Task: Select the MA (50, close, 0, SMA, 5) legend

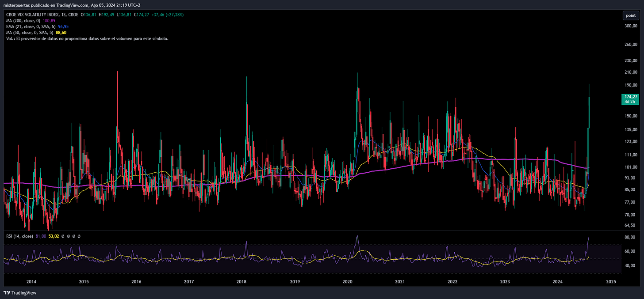Action: click(30, 33)
